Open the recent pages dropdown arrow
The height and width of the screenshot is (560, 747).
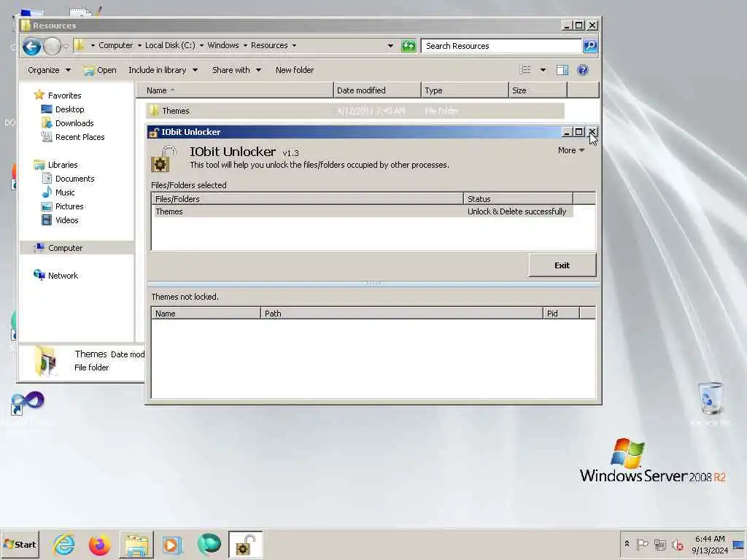[x=66, y=46]
